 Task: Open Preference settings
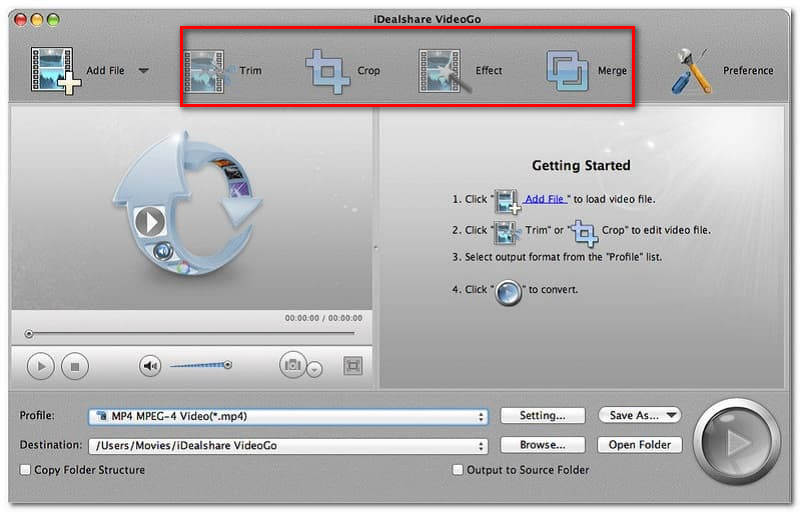721,71
